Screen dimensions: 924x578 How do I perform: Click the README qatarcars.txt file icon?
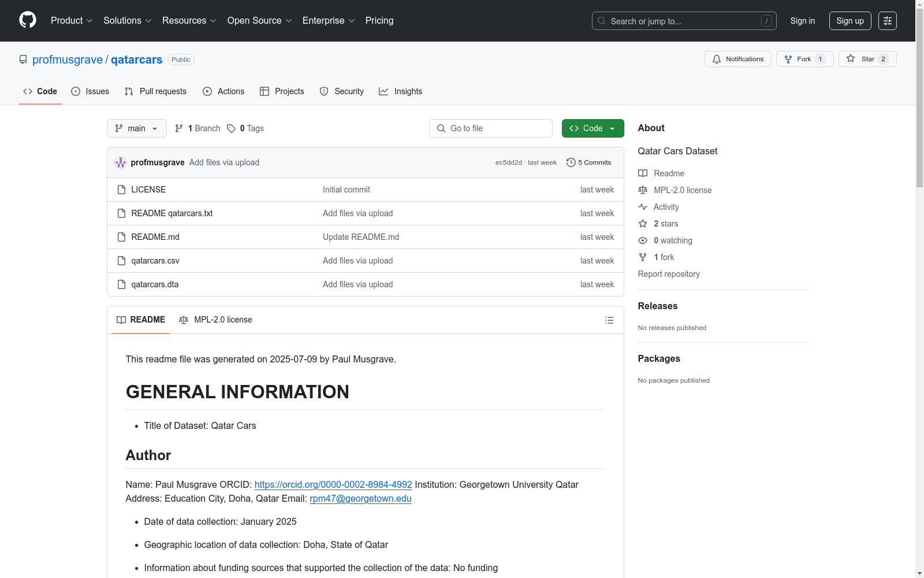121,213
